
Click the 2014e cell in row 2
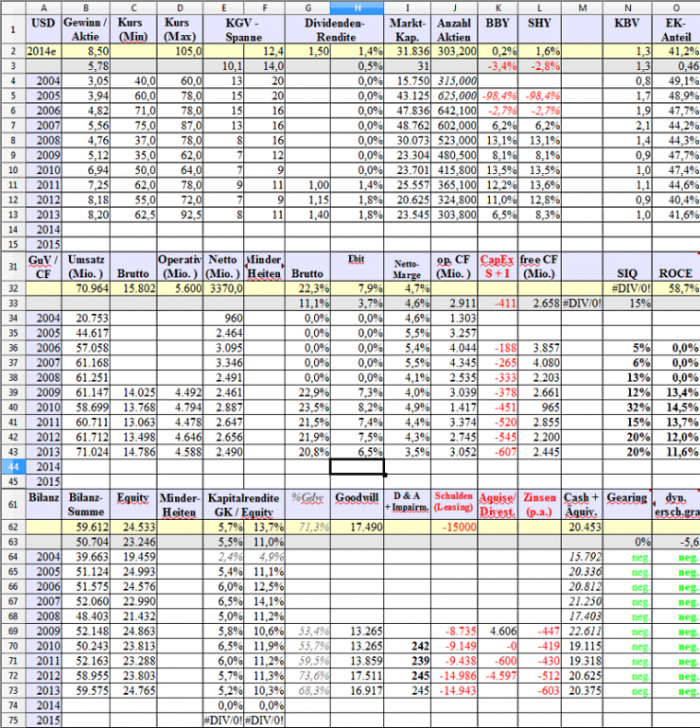click(44, 51)
